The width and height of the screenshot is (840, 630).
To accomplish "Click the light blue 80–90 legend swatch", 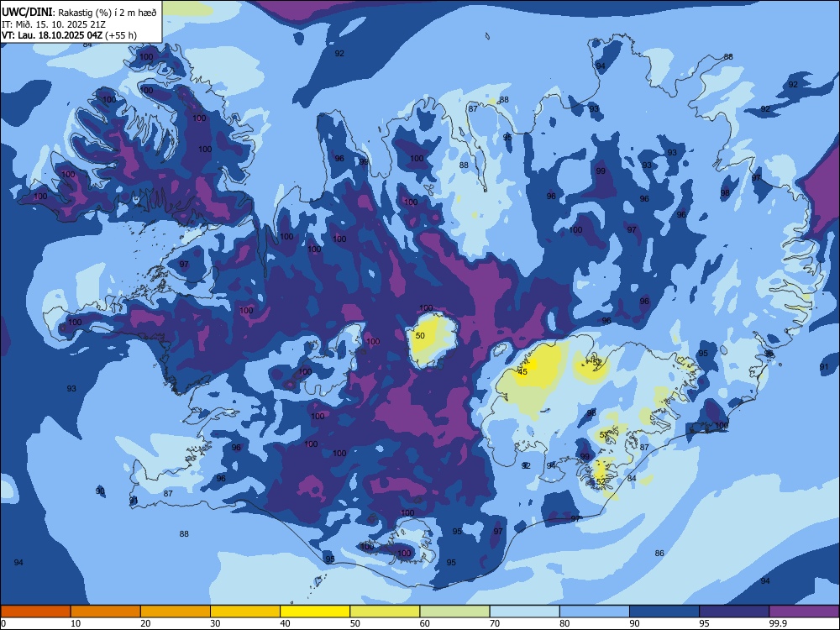I will tap(595, 612).
